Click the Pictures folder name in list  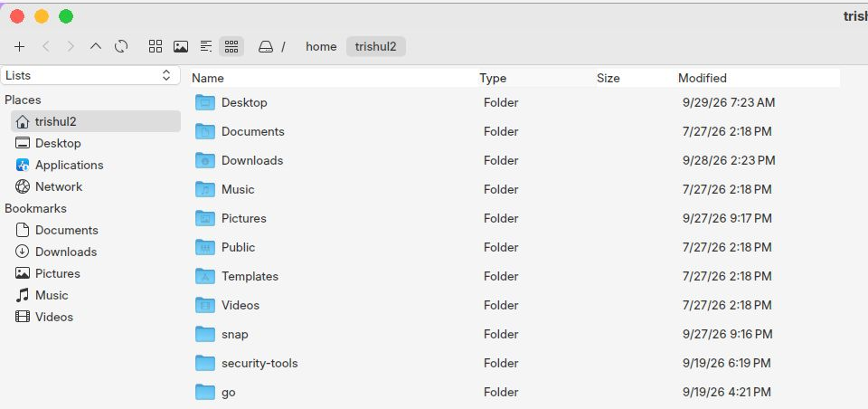tap(243, 218)
